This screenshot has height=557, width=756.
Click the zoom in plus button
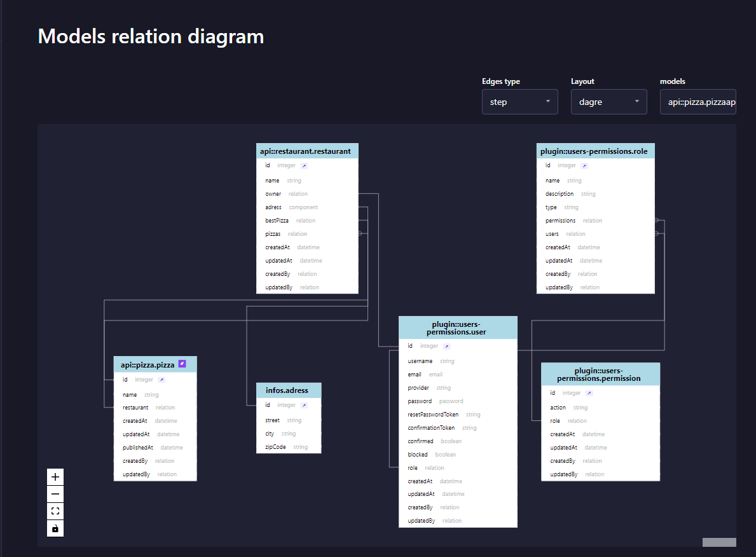(55, 477)
